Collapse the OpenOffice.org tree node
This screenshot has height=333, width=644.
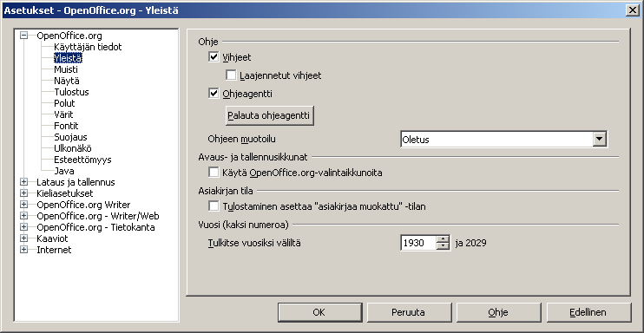tap(23, 36)
